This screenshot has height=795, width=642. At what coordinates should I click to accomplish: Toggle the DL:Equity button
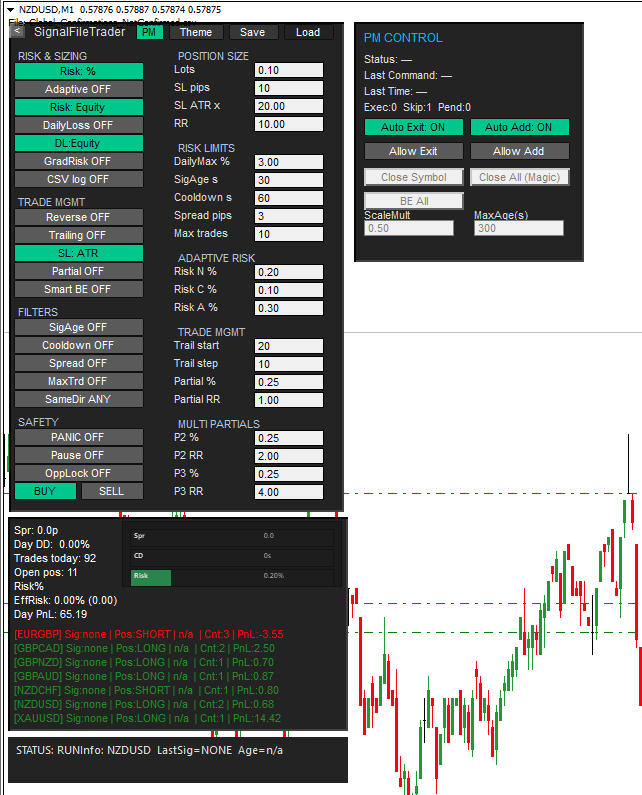click(x=79, y=143)
